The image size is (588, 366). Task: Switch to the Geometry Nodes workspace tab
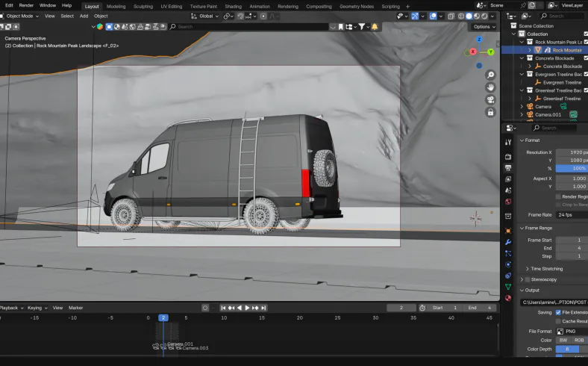[x=356, y=7]
